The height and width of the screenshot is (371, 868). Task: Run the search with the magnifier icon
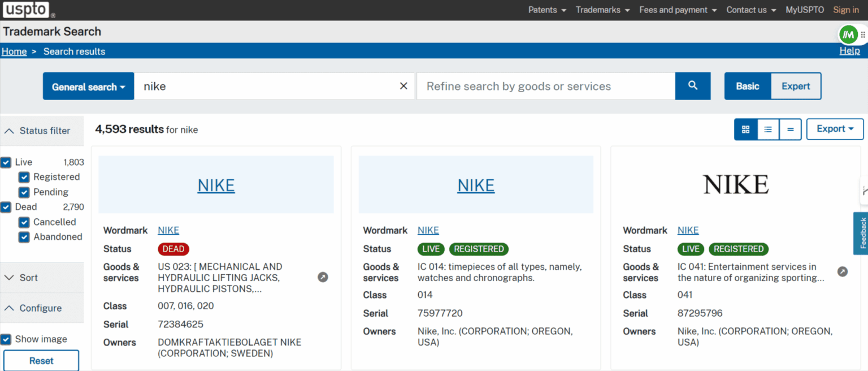click(692, 85)
